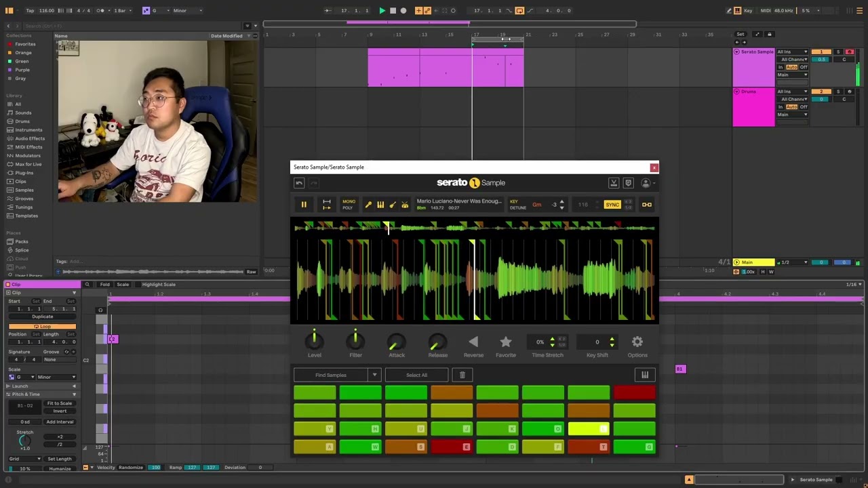Click the Ableton transport Stop button
The height and width of the screenshot is (488, 868).
pos(393,10)
